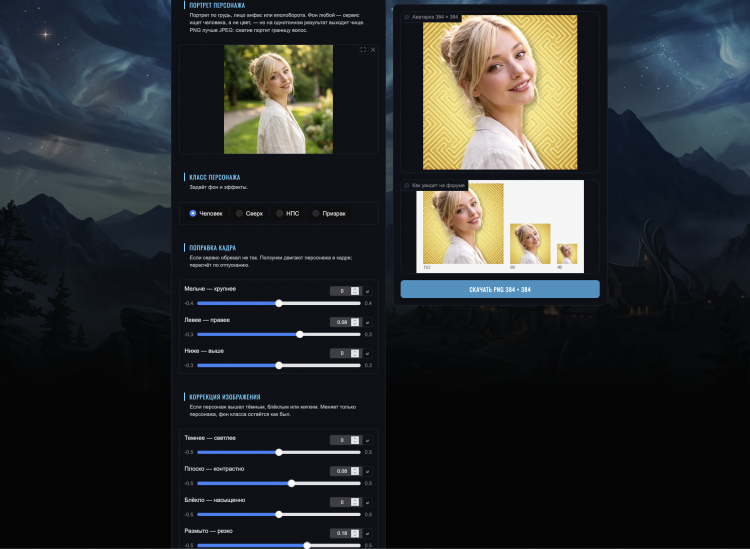Select the Человек character class
The width and height of the screenshot is (750, 549).
[206, 213]
